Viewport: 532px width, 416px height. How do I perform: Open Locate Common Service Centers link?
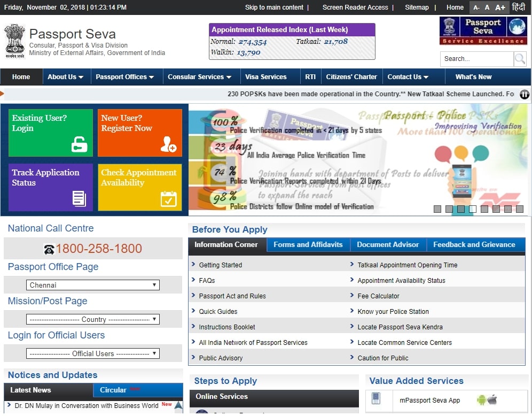pos(405,343)
